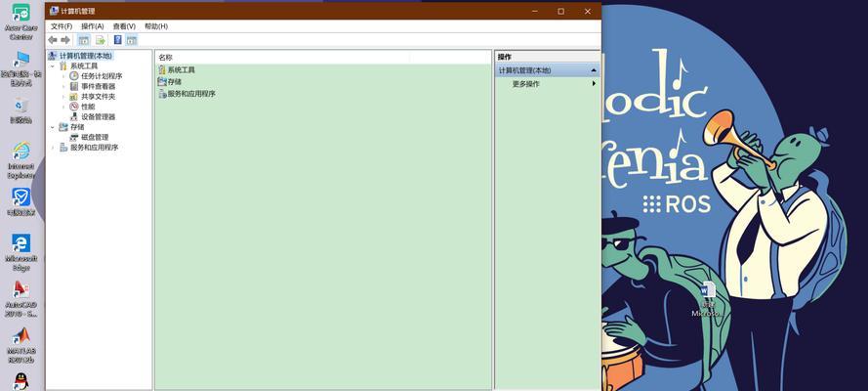Expand the 共享文件夹 node arrow
The height and width of the screenshot is (391, 868).
point(63,97)
